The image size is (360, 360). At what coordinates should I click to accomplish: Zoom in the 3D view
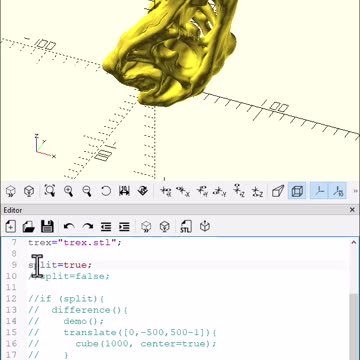click(68, 191)
